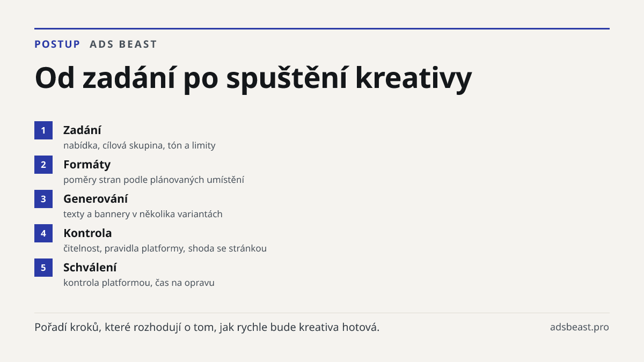
Task: Click the step number 1 badge
Action: click(x=43, y=130)
